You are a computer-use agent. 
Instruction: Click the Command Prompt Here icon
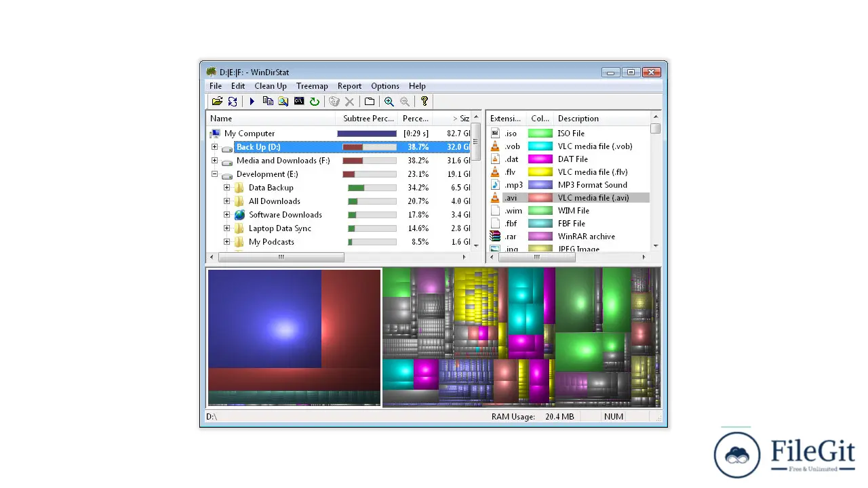pos(299,101)
